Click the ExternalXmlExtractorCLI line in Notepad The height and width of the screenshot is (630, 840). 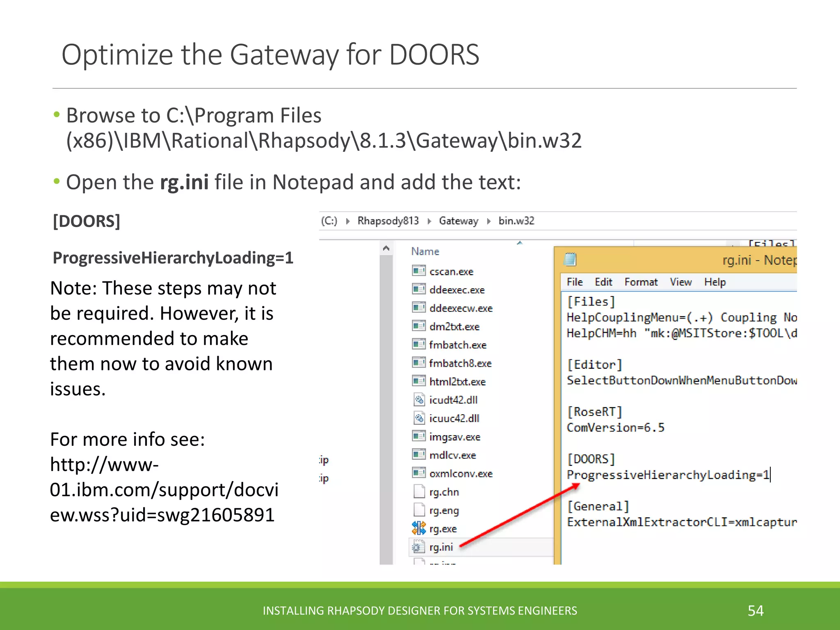click(x=682, y=522)
